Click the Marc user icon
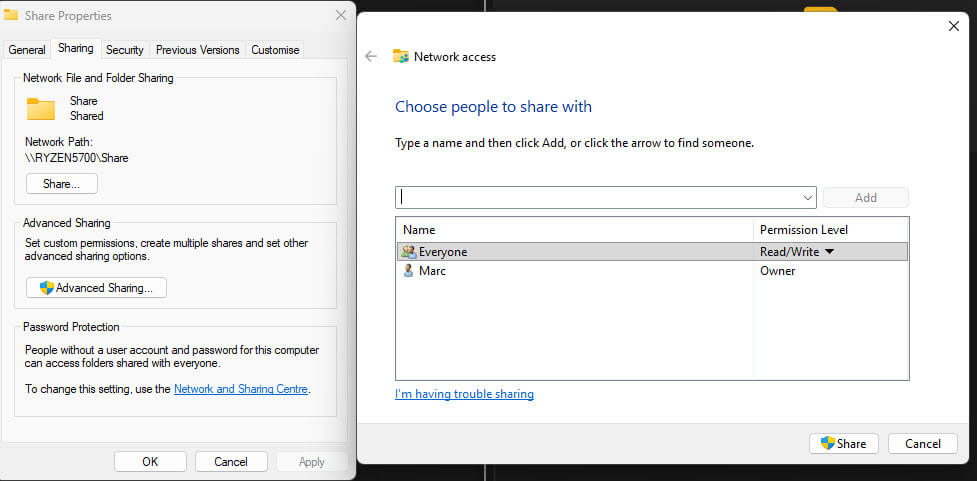This screenshot has width=977, height=481. pos(408,271)
